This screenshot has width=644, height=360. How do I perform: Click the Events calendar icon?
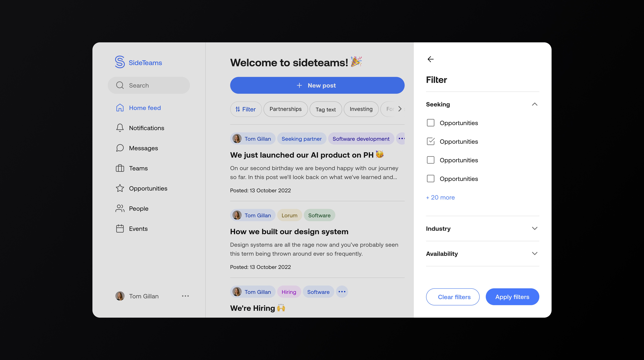click(120, 229)
